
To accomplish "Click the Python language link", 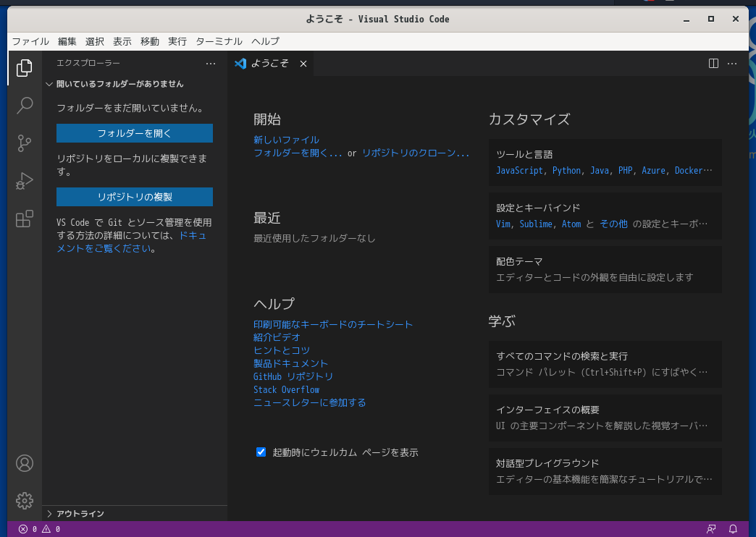I will click(x=566, y=171).
